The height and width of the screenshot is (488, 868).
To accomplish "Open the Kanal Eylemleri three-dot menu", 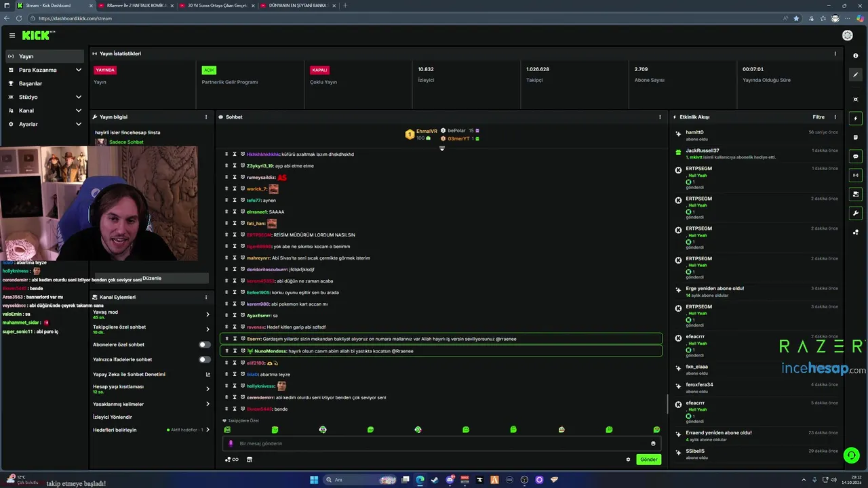I will coord(206,298).
